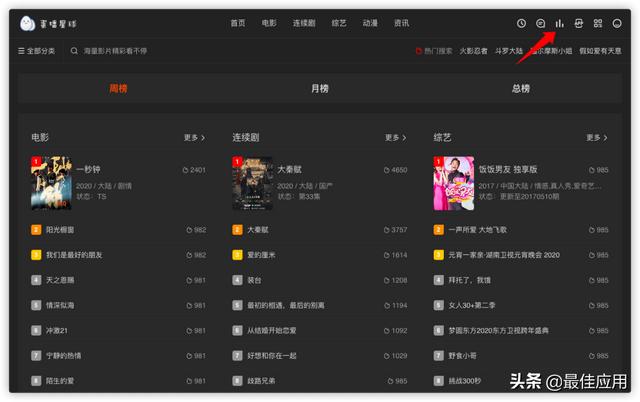Expand 更多 next to 连续剧 ranking
This screenshot has height=402, width=640.
(x=396, y=138)
